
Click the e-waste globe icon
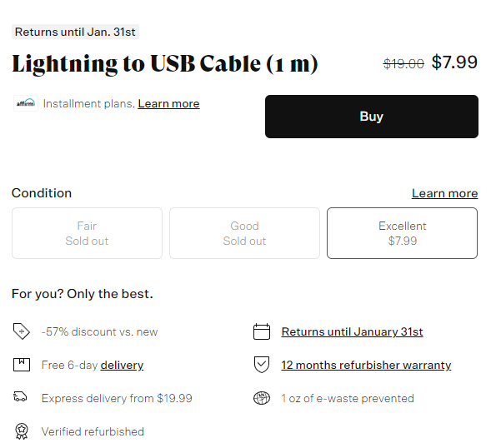point(262,398)
